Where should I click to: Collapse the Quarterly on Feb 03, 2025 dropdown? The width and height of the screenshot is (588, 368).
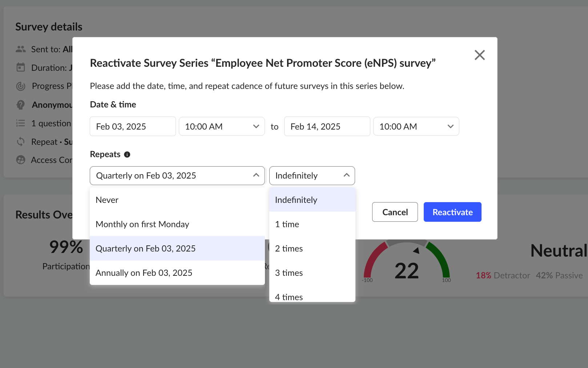[x=177, y=176]
